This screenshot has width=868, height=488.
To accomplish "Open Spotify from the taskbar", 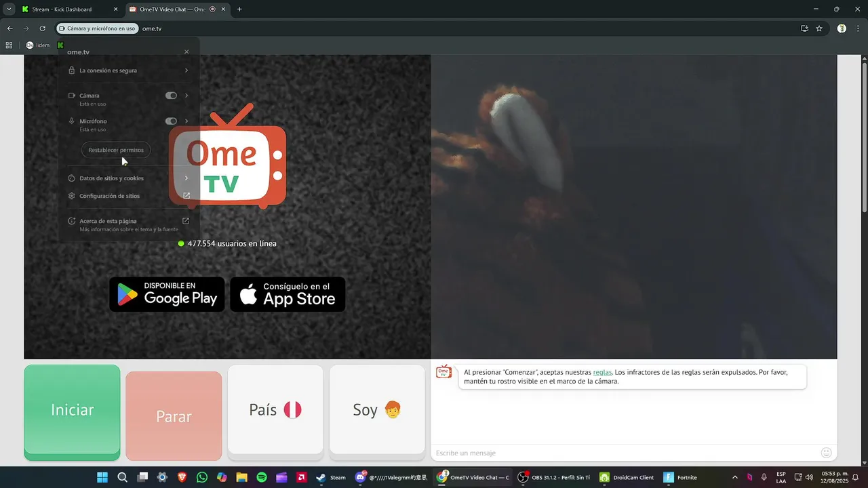I will pos(262,477).
